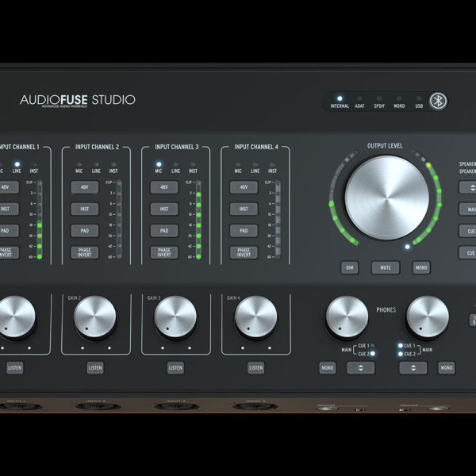Click MONO button for right headphones
The width and height of the screenshot is (476, 476).
click(x=447, y=368)
